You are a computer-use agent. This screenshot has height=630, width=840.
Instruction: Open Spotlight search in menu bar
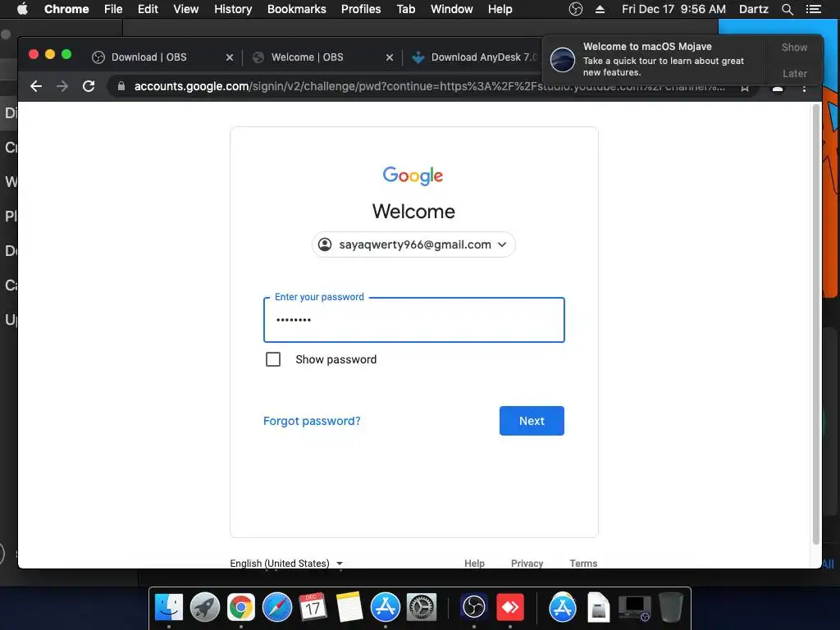tap(787, 9)
